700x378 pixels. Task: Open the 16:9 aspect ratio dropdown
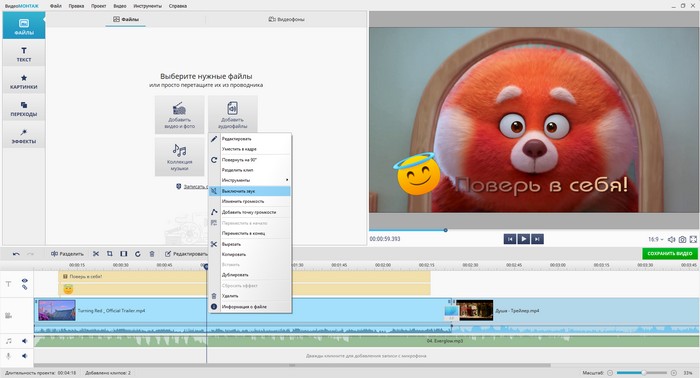(x=655, y=240)
